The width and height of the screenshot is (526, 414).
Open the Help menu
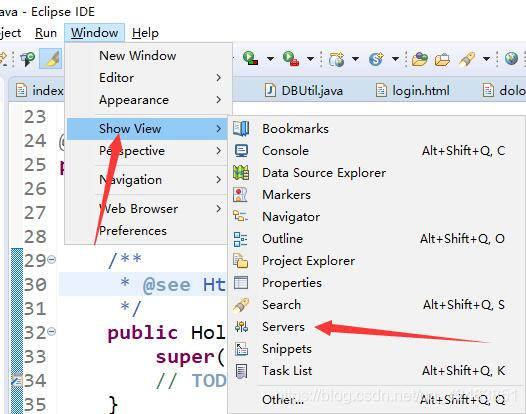tap(145, 33)
